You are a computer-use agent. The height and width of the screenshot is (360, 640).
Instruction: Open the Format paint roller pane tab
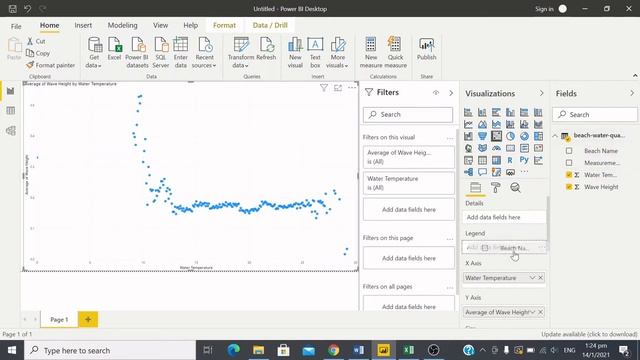(x=496, y=188)
